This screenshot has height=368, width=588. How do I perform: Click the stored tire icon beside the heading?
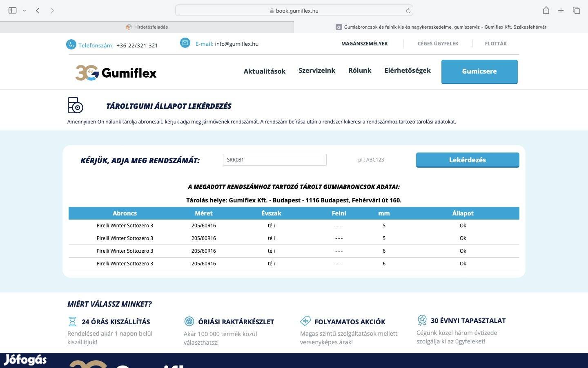tap(75, 105)
